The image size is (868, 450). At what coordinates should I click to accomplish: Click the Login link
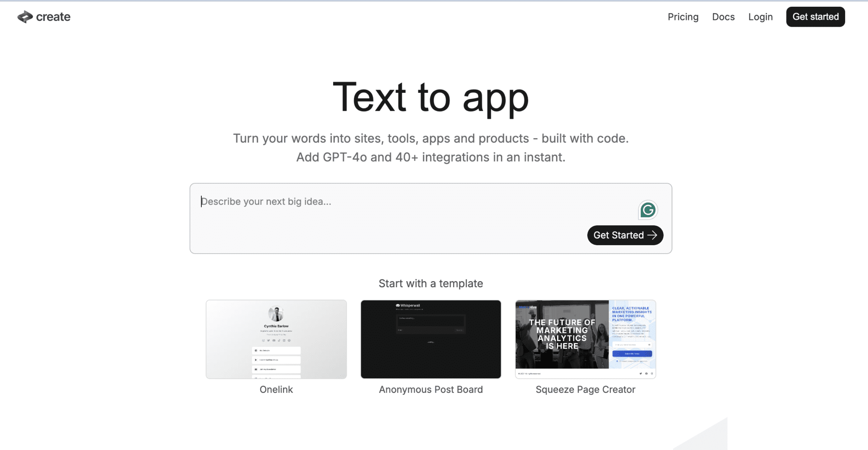tap(760, 17)
